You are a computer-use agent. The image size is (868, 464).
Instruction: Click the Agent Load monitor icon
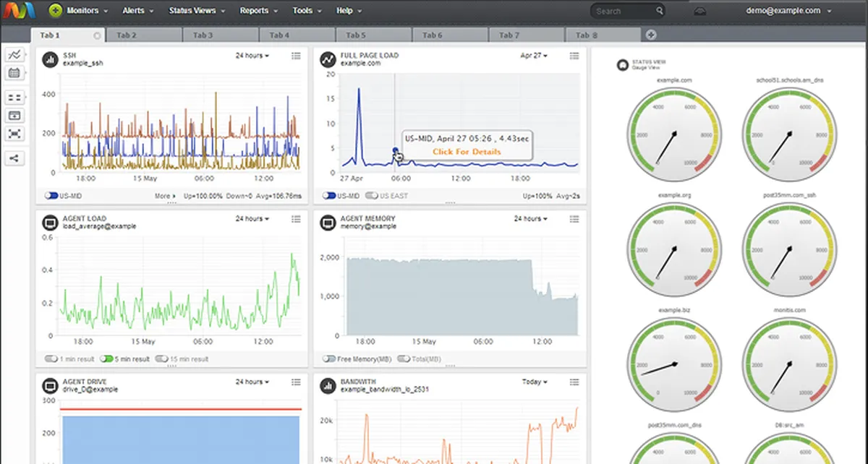(x=50, y=222)
